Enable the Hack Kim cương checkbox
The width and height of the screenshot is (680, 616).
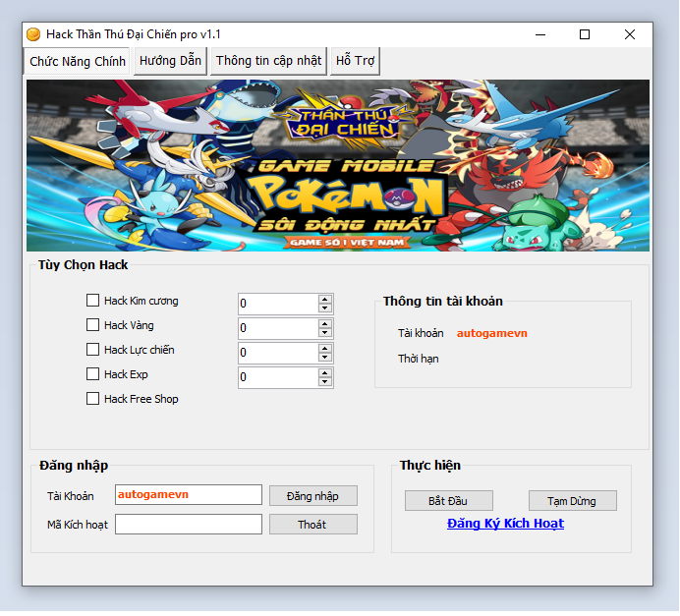[x=93, y=301]
